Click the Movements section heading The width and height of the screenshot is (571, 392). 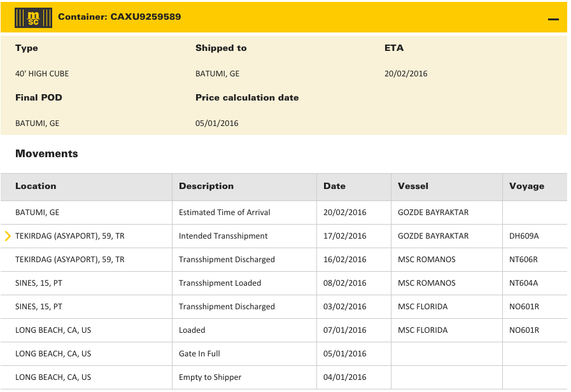coord(46,154)
